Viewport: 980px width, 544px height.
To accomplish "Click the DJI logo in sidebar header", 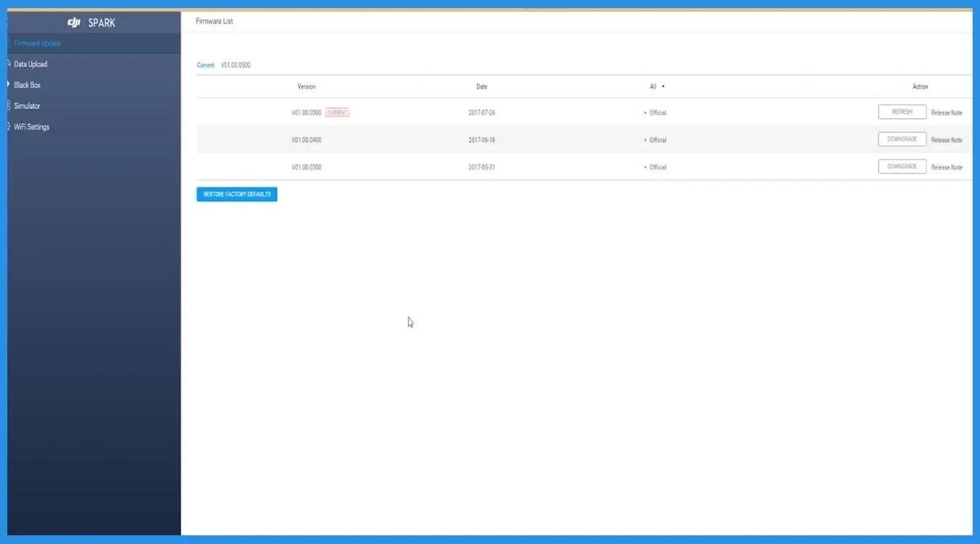I will (x=74, y=22).
